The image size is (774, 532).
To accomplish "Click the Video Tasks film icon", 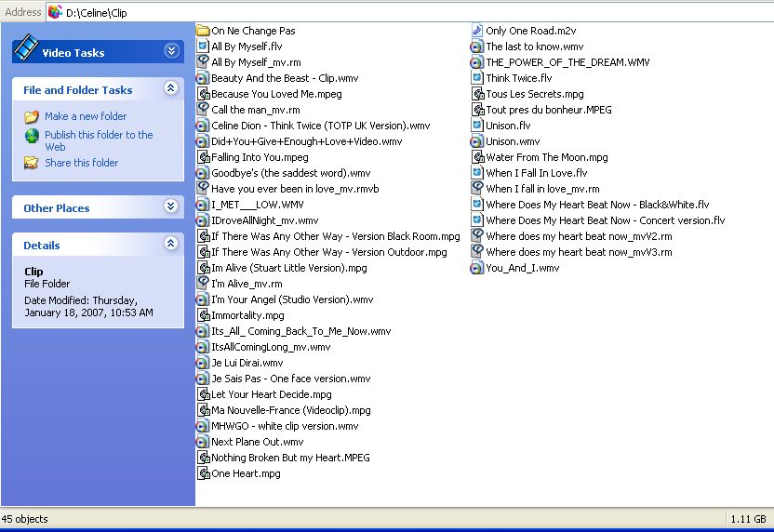I will click(26, 47).
